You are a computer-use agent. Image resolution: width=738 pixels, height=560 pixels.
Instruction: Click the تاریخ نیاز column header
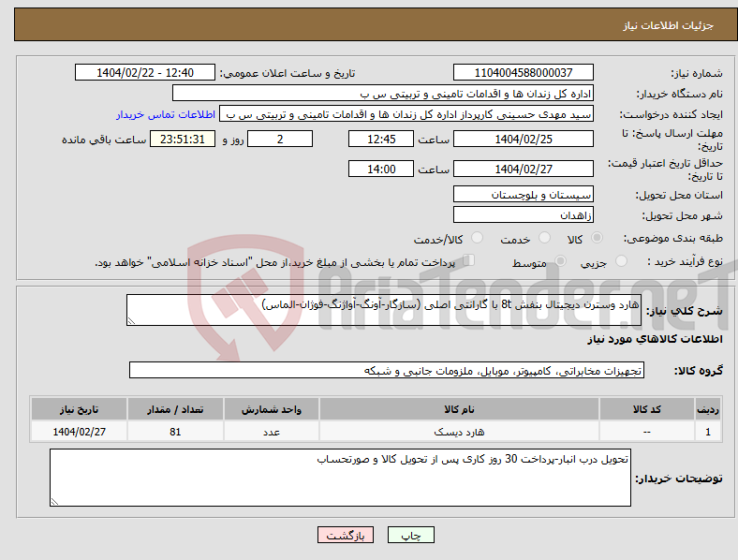click(x=79, y=409)
